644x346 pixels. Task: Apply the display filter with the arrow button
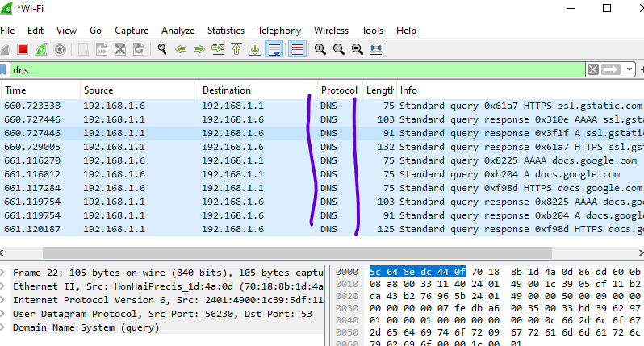point(611,70)
